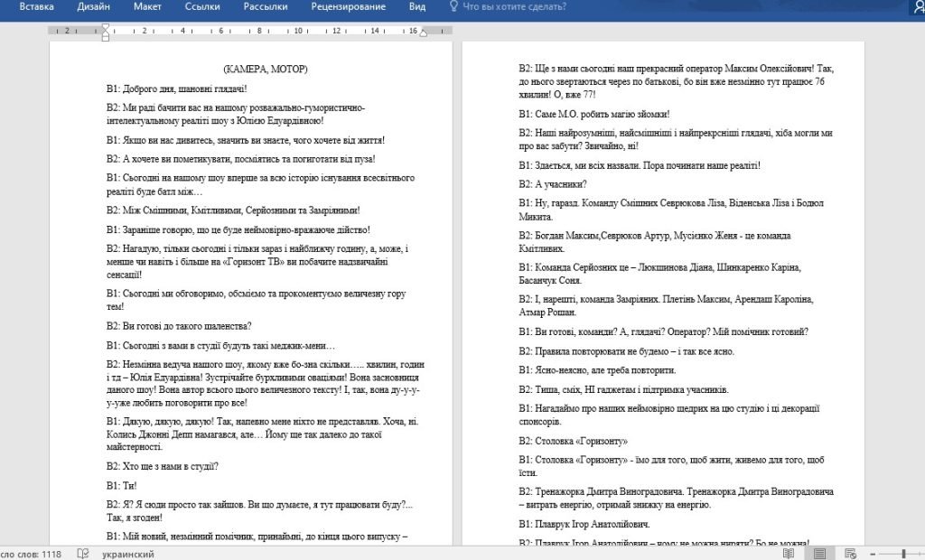Go to the Рассылки tab
Viewport: 925px width, 560px height.
point(266,7)
